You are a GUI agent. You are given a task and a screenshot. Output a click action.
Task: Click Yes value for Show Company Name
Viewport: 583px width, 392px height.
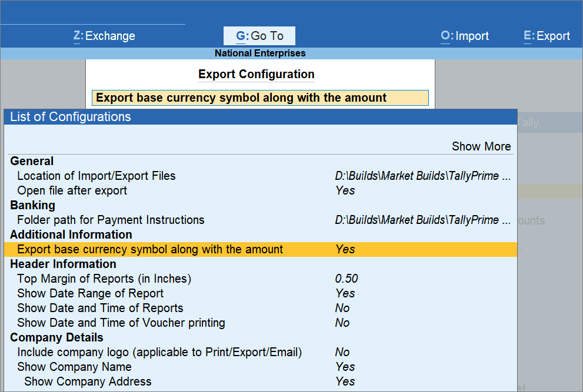pyautogui.click(x=345, y=367)
